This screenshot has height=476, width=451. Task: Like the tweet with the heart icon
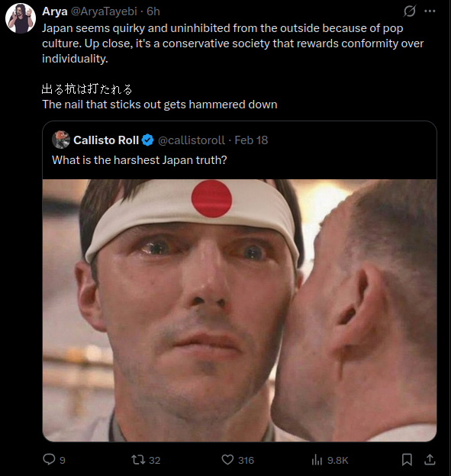point(227,460)
